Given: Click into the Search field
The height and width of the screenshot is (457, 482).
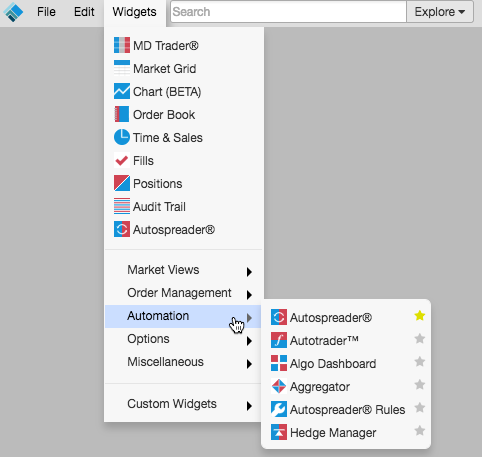Looking at the screenshot, I should (x=288, y=12).
